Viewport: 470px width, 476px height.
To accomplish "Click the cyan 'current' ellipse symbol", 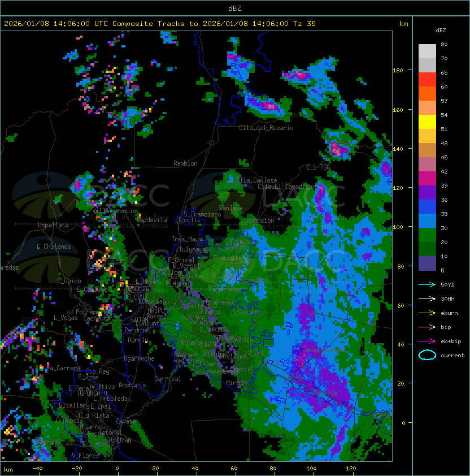I will (427, 355).
